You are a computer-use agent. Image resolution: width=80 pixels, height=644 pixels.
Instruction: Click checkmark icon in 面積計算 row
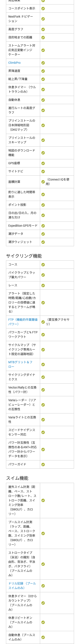(43, 182)
